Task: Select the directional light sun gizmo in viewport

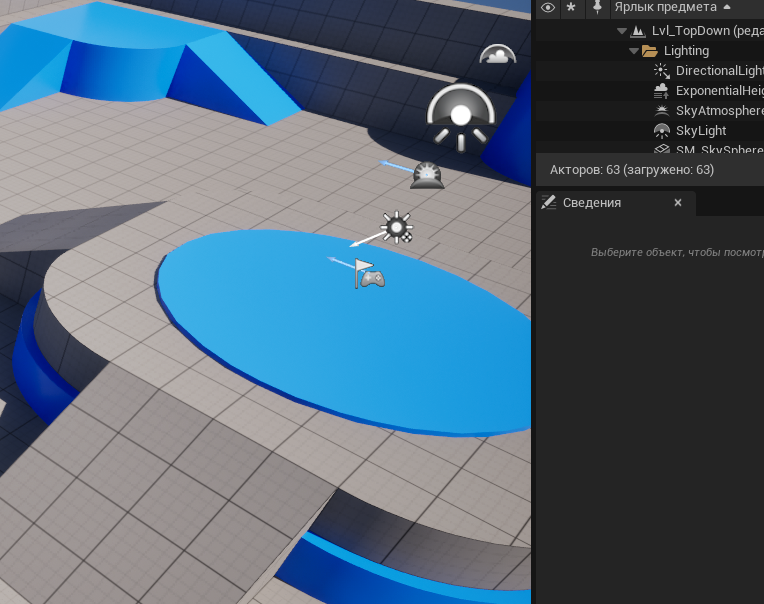Action: pos(397,227)
